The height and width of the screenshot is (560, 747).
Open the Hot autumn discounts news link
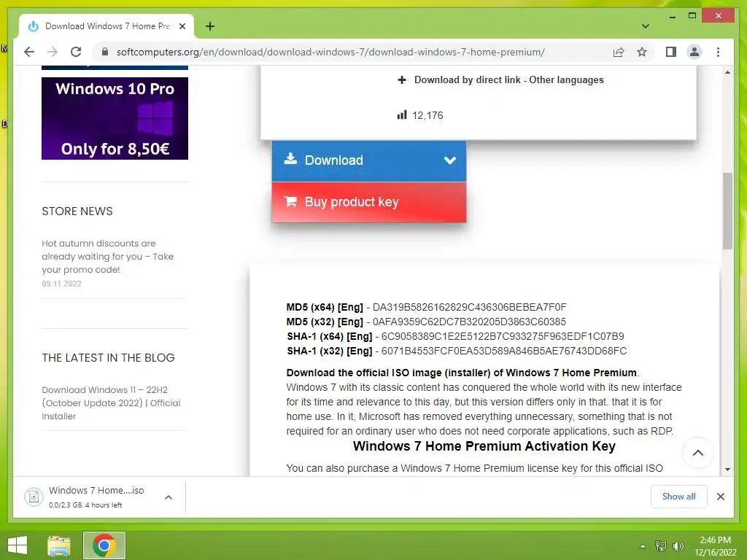tap(107, 256)
